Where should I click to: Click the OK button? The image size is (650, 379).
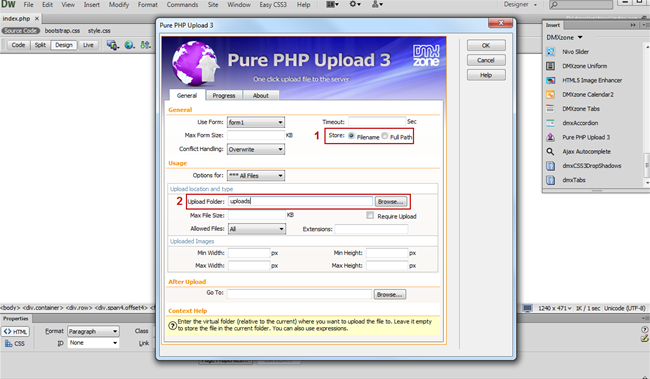pyautogui.click(x=486, y=45)
